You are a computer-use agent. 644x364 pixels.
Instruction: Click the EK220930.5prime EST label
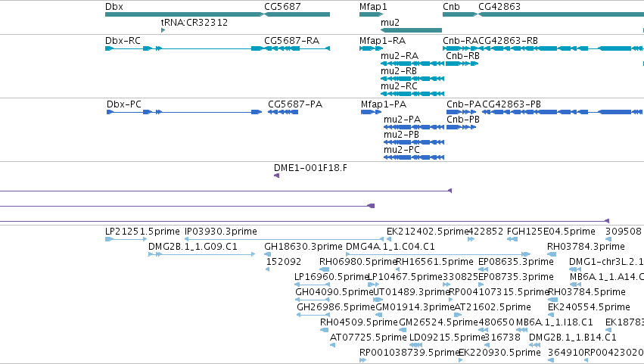pyautogui.click(x=499, y=353)
